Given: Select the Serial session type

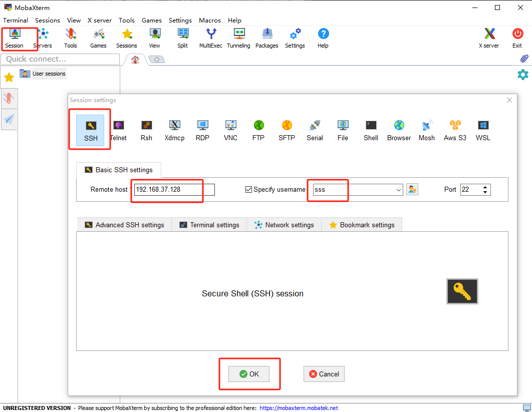Looking at the screenshot, I should point(315,130).
